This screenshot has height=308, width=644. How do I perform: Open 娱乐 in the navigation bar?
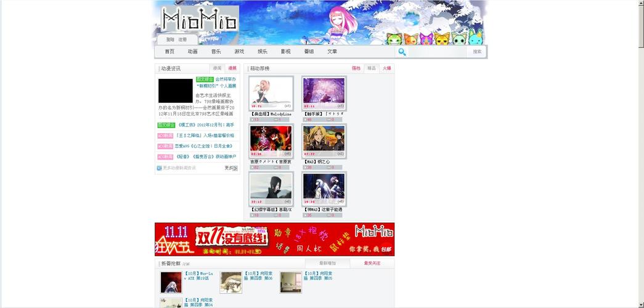[x=263, y=52]
